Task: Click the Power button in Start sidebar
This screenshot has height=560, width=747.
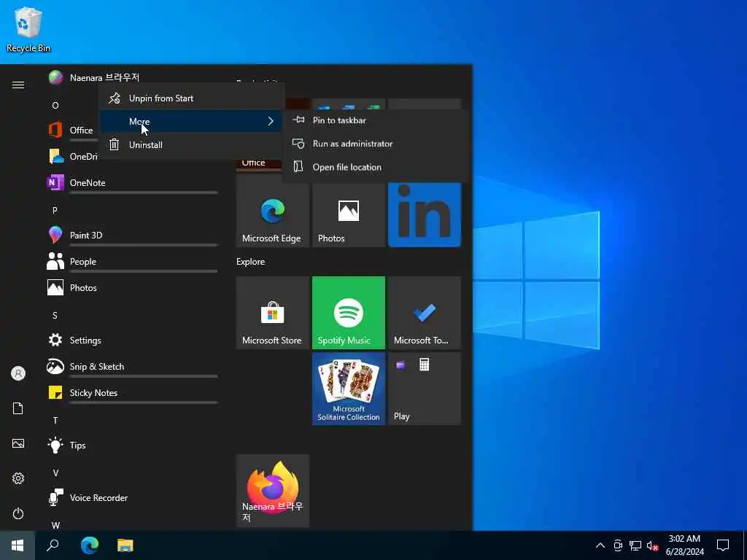Action: click(18, 513)
